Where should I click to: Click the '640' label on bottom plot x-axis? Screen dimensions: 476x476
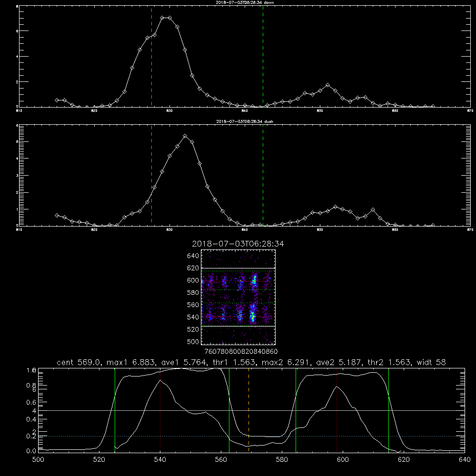pyautogui.click(x=465, y=460)
